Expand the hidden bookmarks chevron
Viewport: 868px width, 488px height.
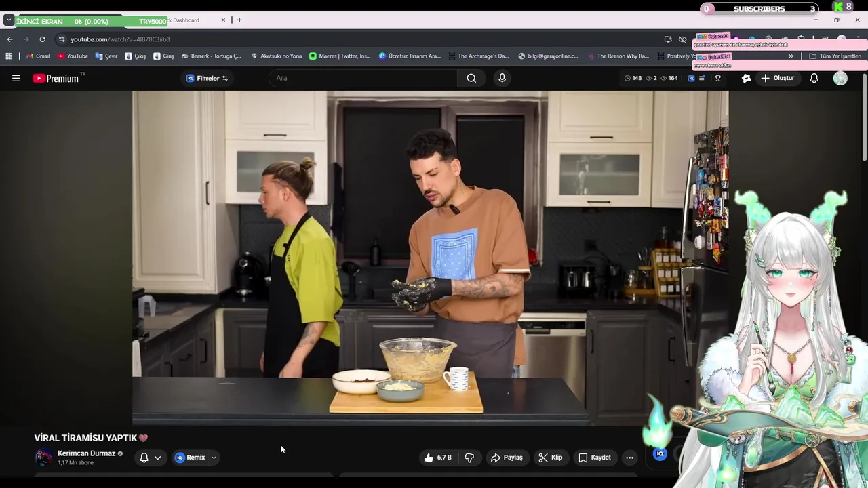coord(791,56)
